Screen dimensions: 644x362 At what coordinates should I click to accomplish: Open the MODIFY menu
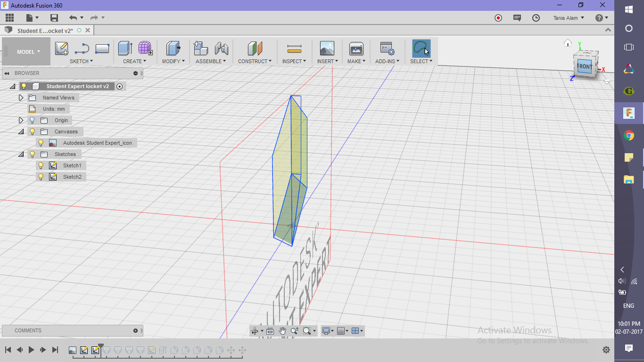(x=173, y=61)
